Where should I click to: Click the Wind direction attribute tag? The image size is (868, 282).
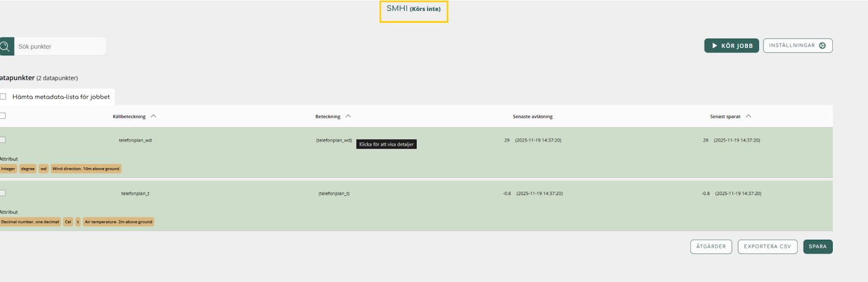point(86,169)
